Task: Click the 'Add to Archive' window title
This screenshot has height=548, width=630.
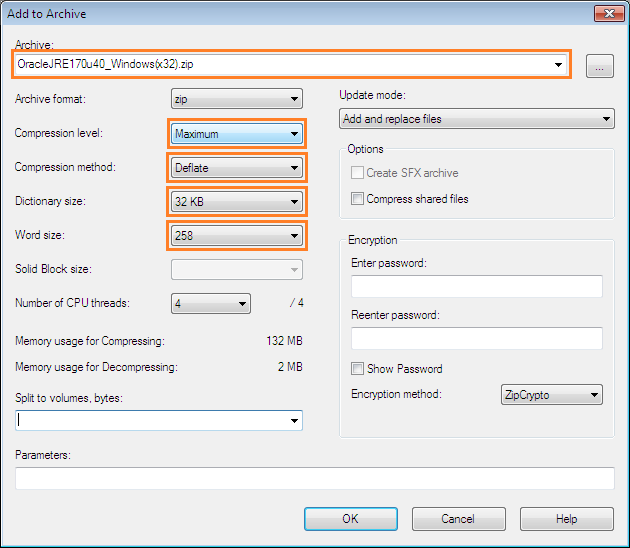Action: 47,14
